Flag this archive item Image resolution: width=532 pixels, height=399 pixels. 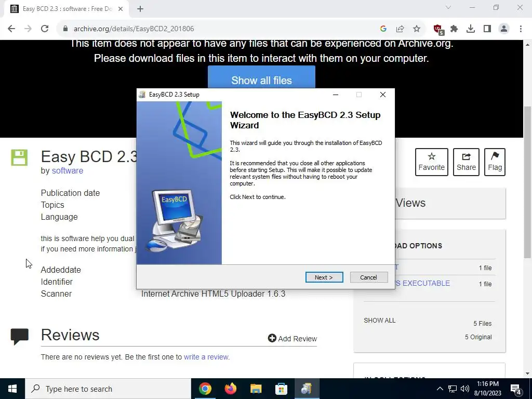click(495, 162)
